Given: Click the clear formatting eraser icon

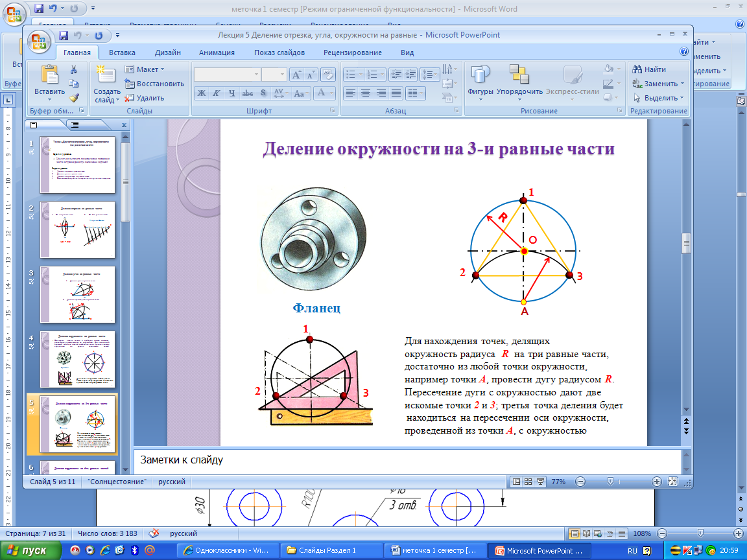Looking at the screenshot, I should [327, 75].
